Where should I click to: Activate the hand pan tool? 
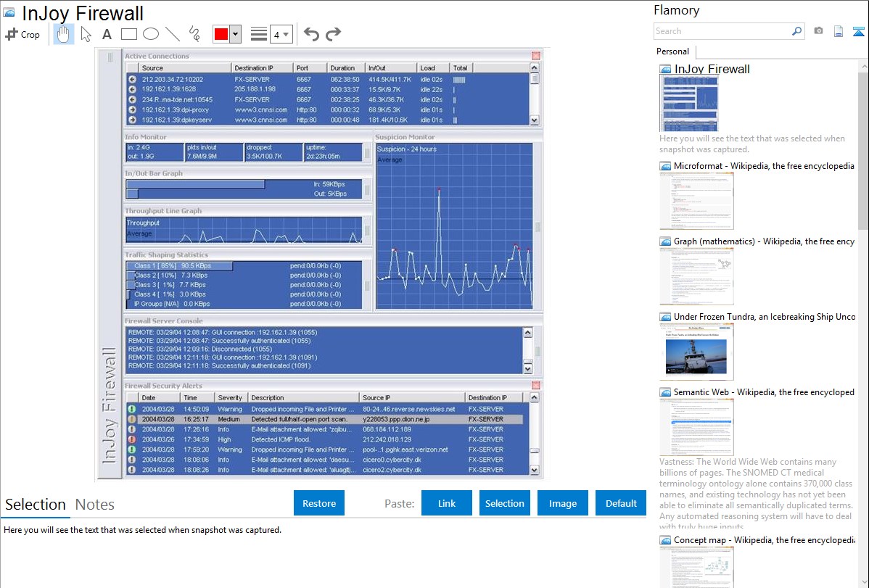64,34
